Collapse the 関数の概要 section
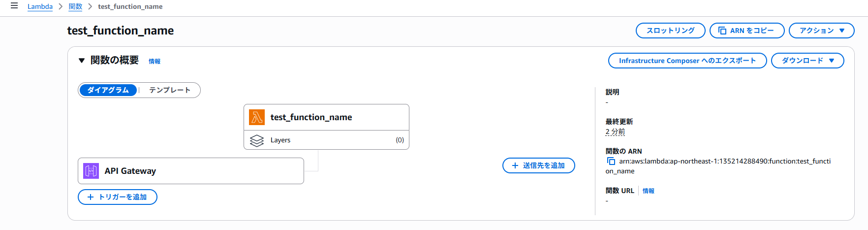868x230 pixels. [x=82, y=61]
